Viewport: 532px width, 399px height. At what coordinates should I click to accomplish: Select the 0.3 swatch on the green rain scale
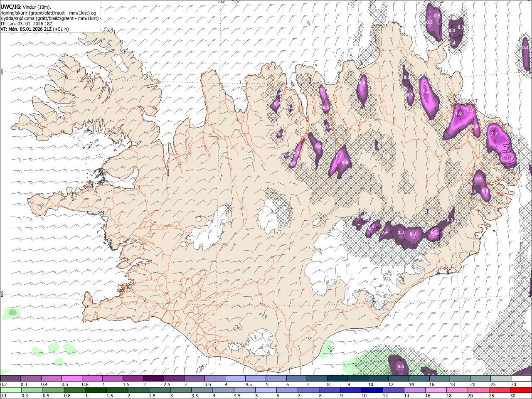tap(32, 390)
